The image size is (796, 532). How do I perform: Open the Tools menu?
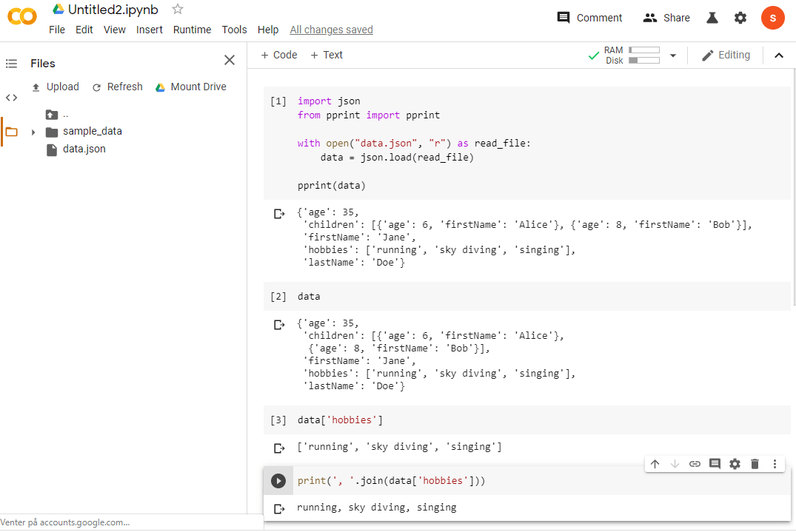pos(234,30)
